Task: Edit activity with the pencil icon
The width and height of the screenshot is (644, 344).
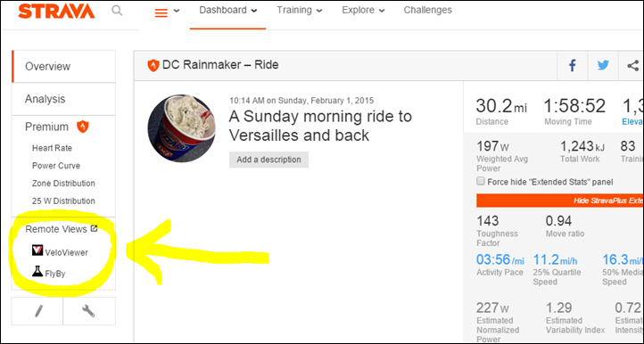Action: [x=37, y=311]
